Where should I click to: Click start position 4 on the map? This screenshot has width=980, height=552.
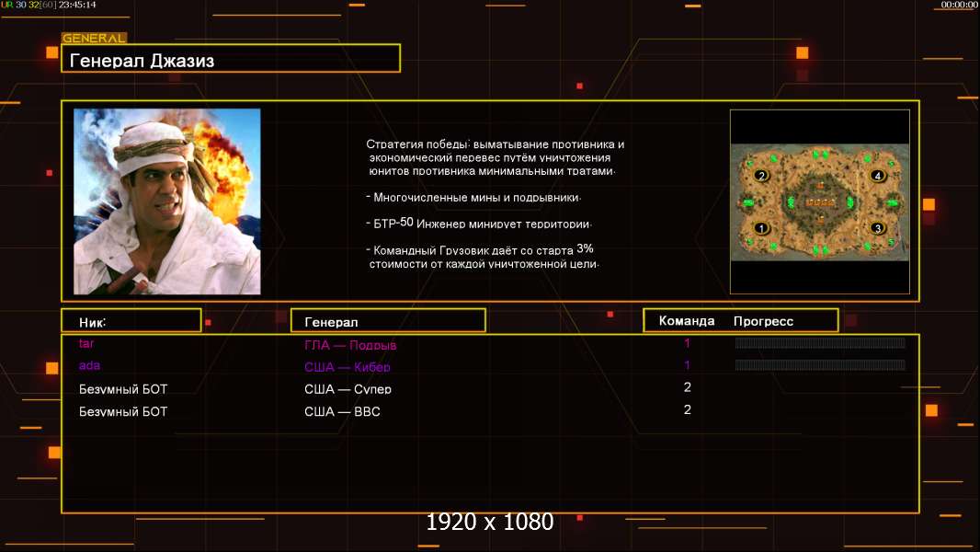[878, 176]
